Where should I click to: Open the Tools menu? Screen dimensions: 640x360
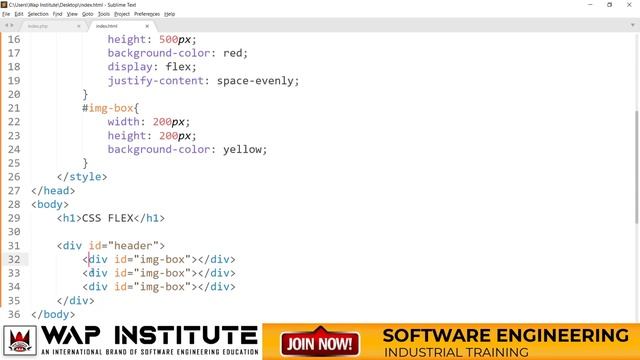coord(104,14)
